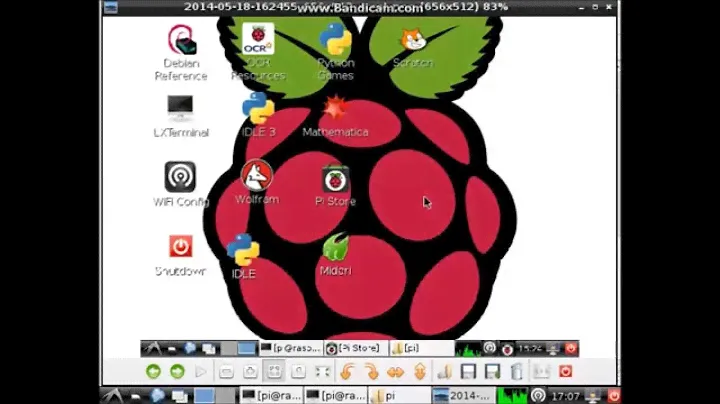Quit image viewer with red toolbar button

click(x=565, y=371)
